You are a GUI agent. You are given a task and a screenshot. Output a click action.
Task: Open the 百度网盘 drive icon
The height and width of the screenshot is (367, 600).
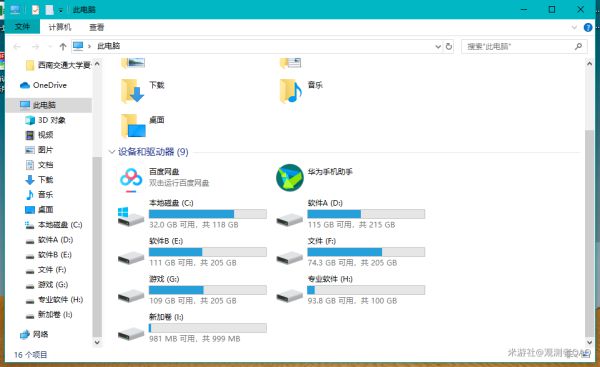tap(131, 178)
